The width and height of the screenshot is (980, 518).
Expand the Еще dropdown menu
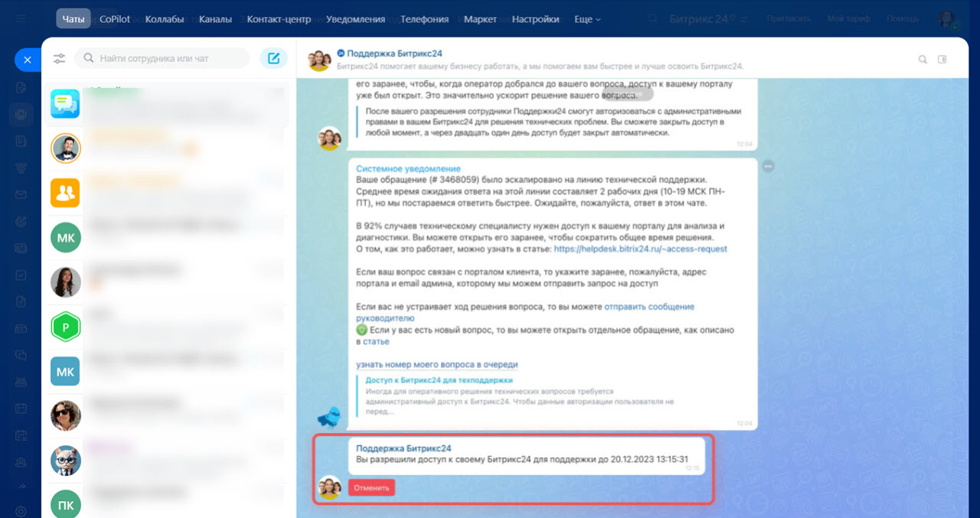588,19
